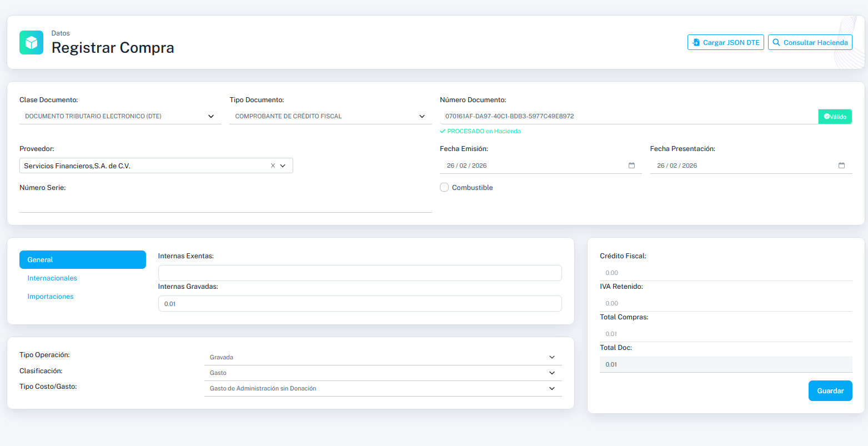Click the Cargar JSON DTE button

[x=725, y=42]
